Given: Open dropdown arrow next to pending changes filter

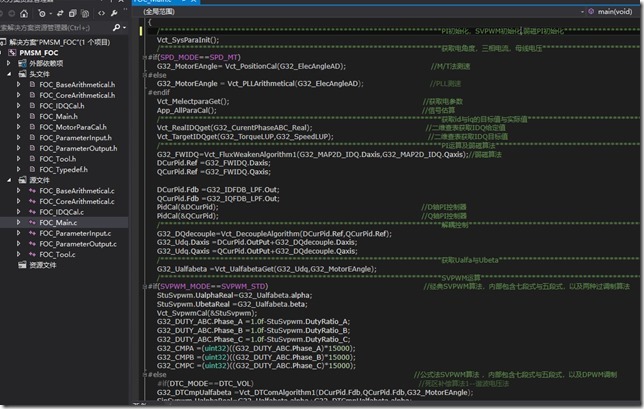Looking at the screenshot, I should [51, 14].
